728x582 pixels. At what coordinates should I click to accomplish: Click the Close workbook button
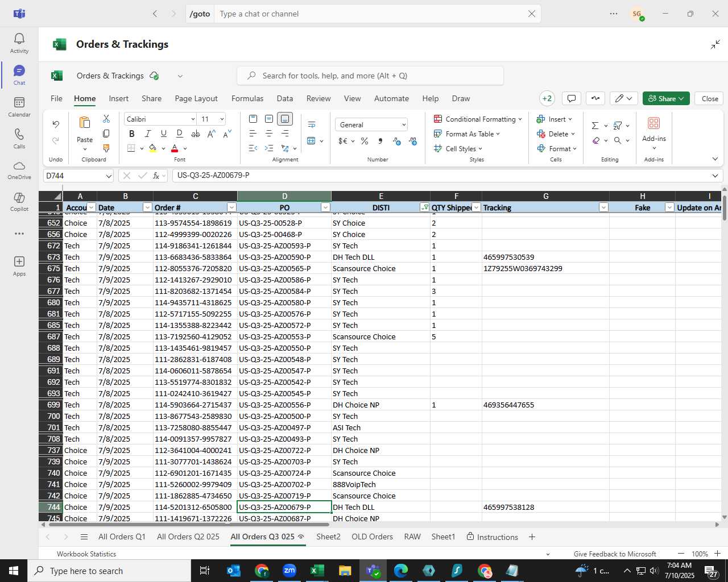click(710, 98)
